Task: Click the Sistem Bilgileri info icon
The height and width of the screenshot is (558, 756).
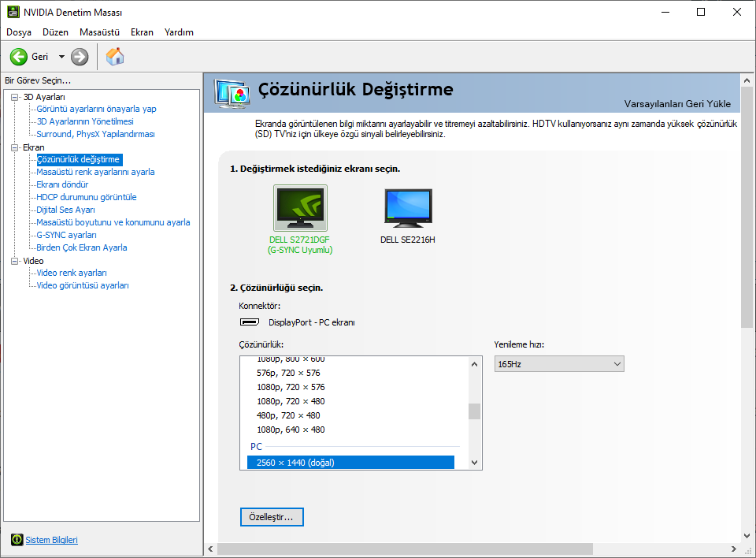Action: coord(17,540)
